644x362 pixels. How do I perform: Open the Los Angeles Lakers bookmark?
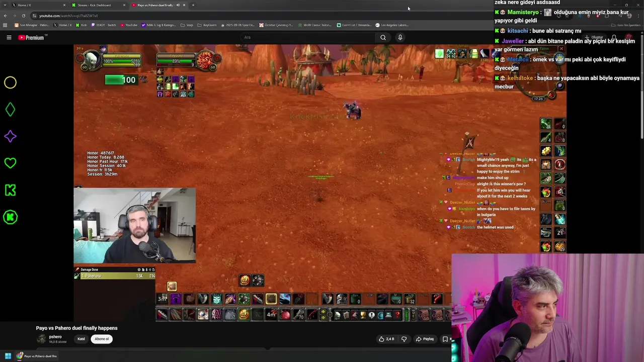click(392, 25)
